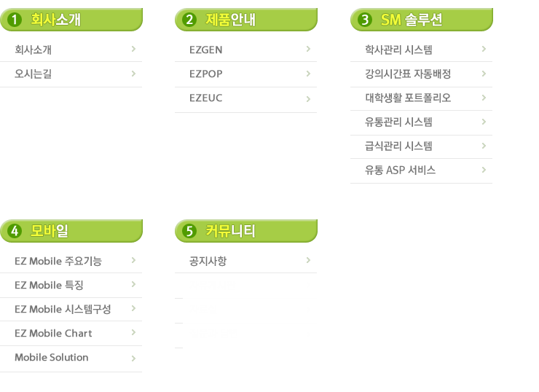Select the SM 솔루션 header
539x392 pixels.
(412, 20)
